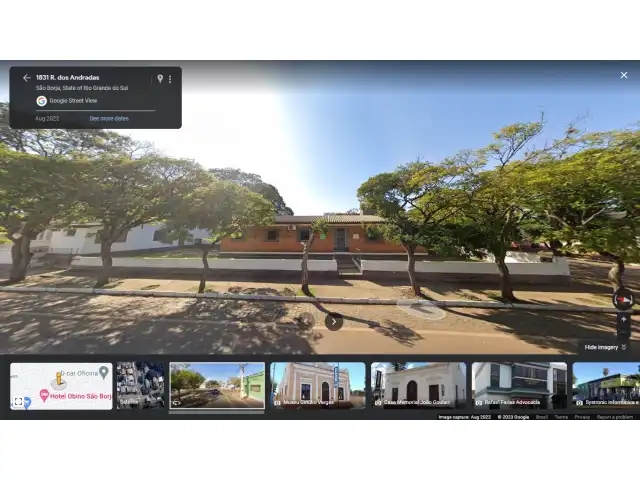
Task: Click the back arrow in the address panel
Action: click(27, 78)
